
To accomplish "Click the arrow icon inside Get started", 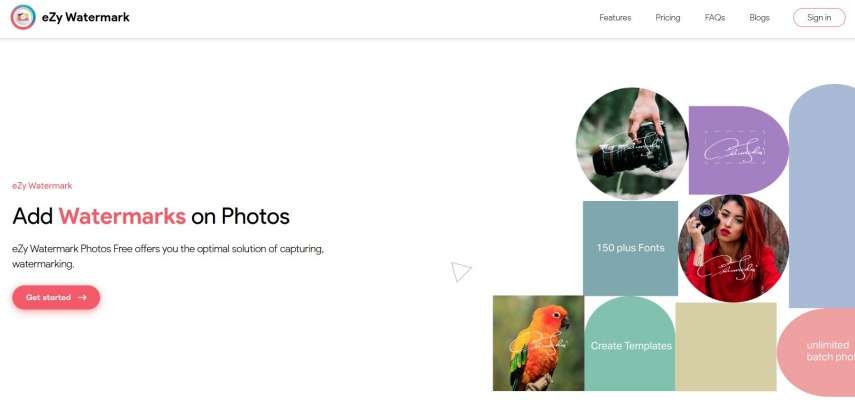I will [82, 297].
